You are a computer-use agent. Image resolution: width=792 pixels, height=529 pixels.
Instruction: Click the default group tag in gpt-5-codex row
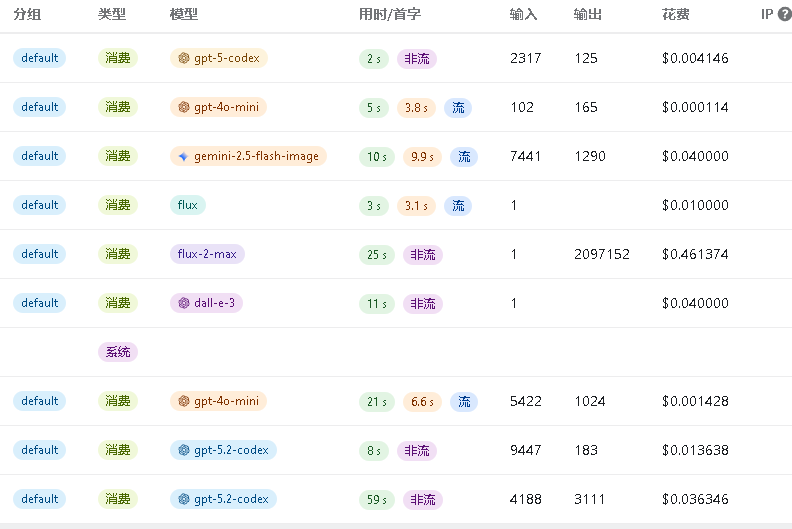tap(39, 58)
